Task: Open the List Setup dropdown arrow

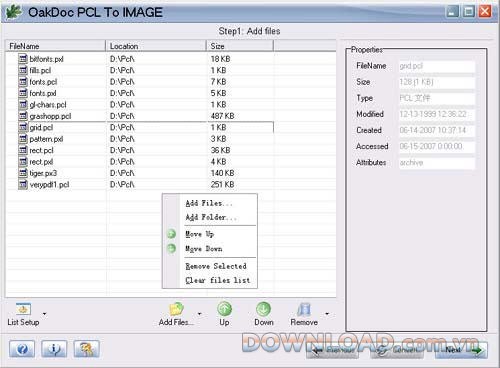Action: [44, 314]
